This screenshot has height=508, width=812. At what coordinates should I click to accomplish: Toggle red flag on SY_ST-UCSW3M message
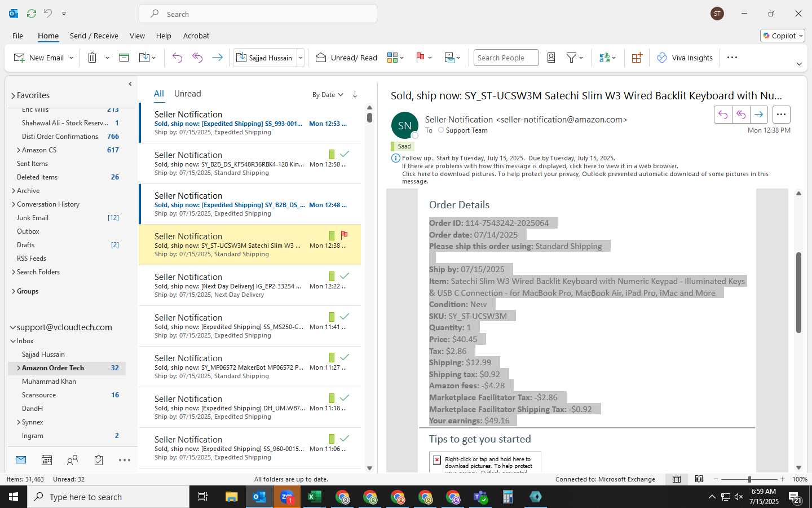[x=344, y=235]
